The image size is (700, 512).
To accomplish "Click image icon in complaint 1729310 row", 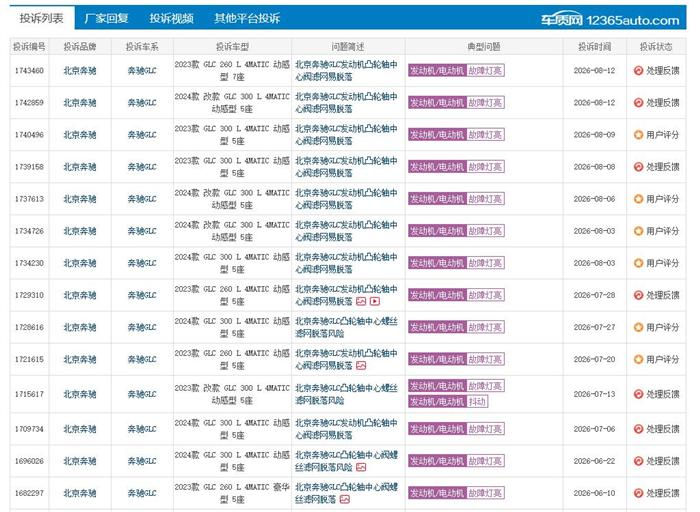I will pos(361,301).
